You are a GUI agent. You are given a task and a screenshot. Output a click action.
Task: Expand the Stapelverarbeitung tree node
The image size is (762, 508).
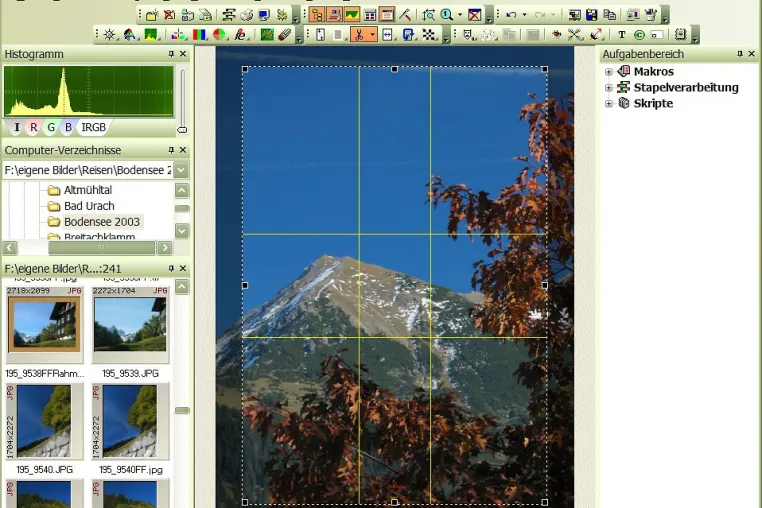(x=609, y=88)
